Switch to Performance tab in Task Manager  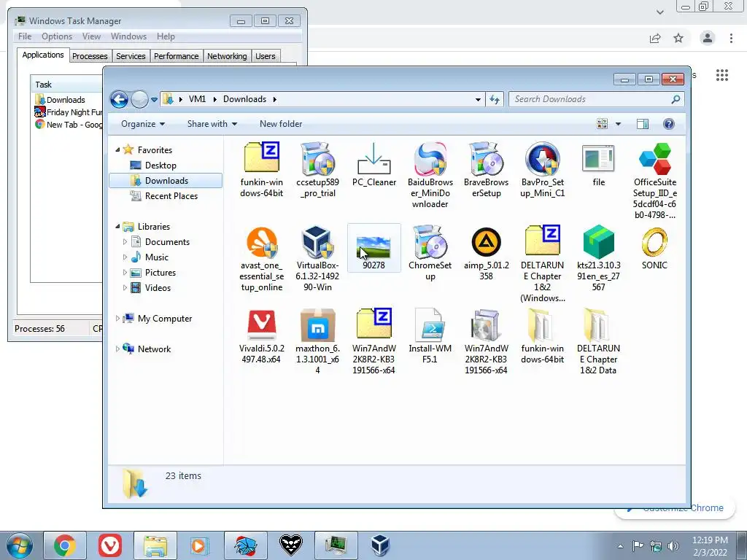pos(177,56)
